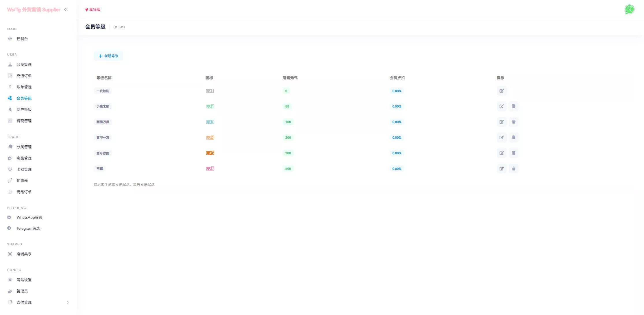This screenshot has width=644, height=315.
Task: Click the 离线版 link at top
Action: (93, 10)
